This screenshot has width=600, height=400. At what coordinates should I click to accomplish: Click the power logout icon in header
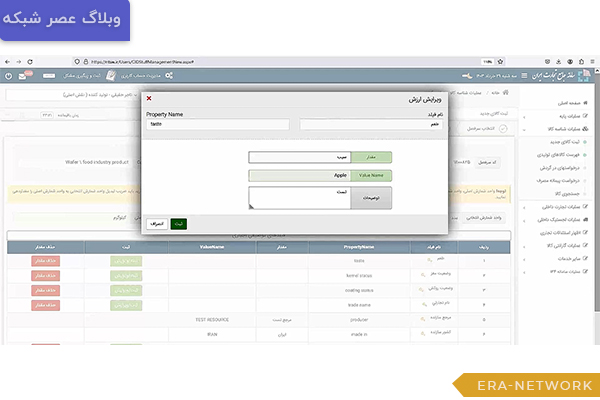[9, 76]
